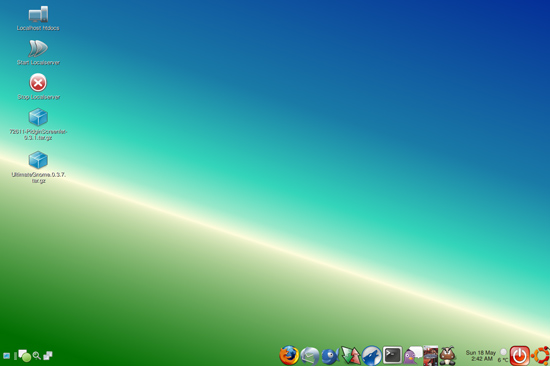
Task: Select the Stop Localserver red X icon
Action: coord(38,87)
